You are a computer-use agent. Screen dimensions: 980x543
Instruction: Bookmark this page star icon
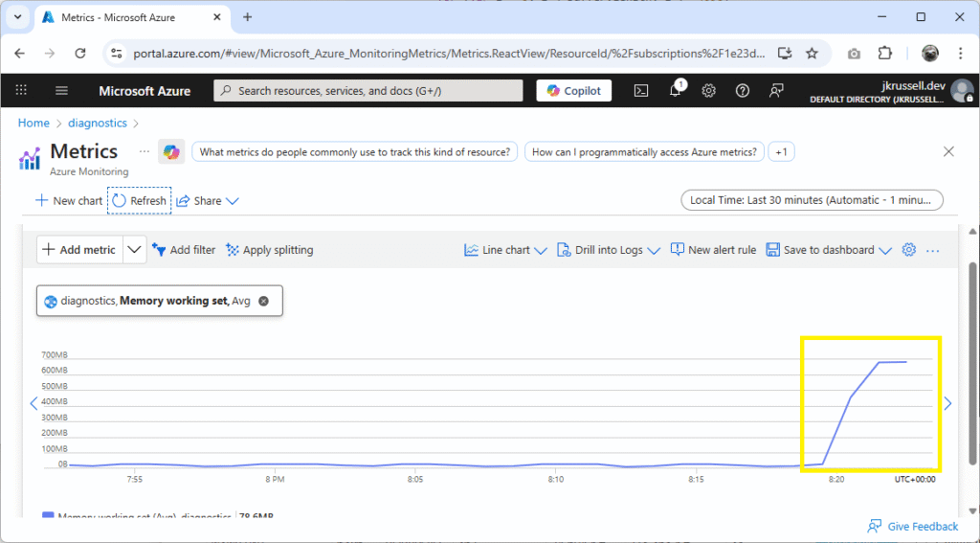(812, 54)
